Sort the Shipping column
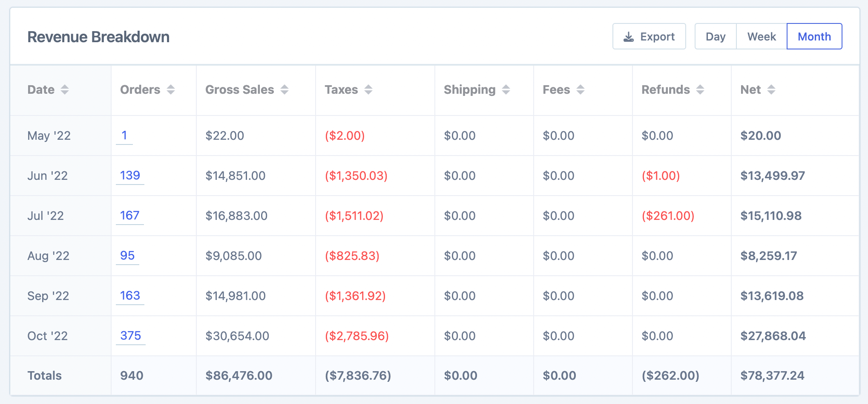The height and width of the screenshot is (404, 868). (x=506, y=90)
